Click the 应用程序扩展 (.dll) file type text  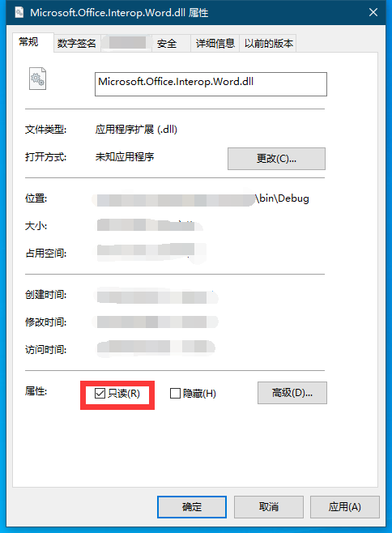coord(136,129)
